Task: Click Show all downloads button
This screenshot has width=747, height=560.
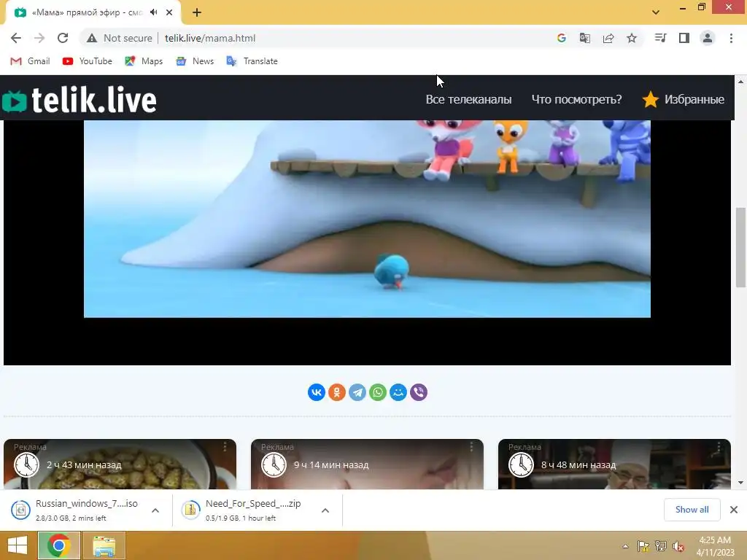Action: 692,510
